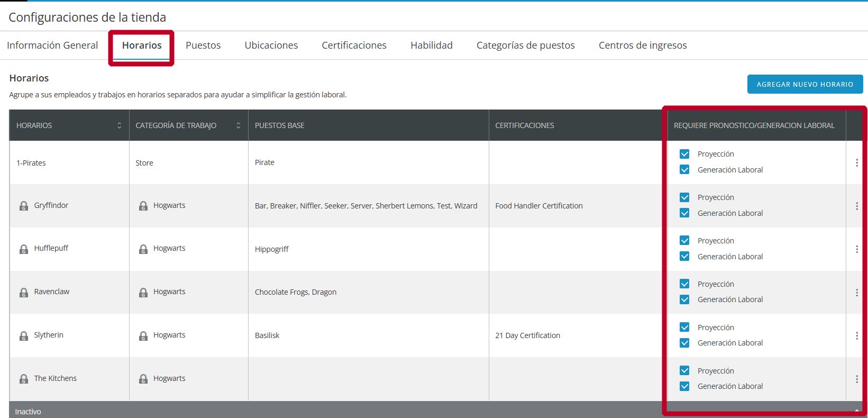Click the lock icon beside Hufflepuff schedule
Image resolution: width=868 pixels, height=418 pixels.
pos(24,249)
